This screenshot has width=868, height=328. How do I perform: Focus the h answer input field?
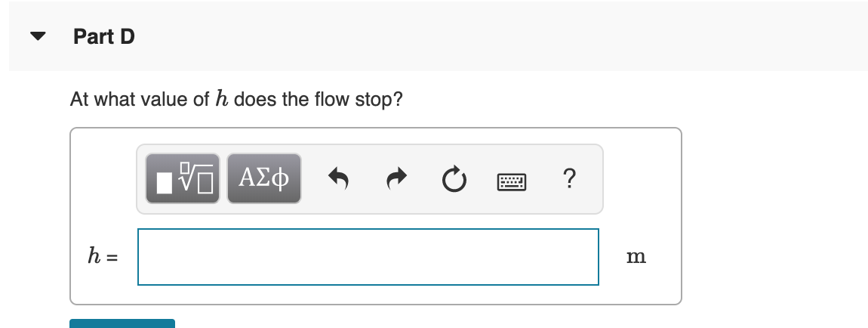click(368, 256)
